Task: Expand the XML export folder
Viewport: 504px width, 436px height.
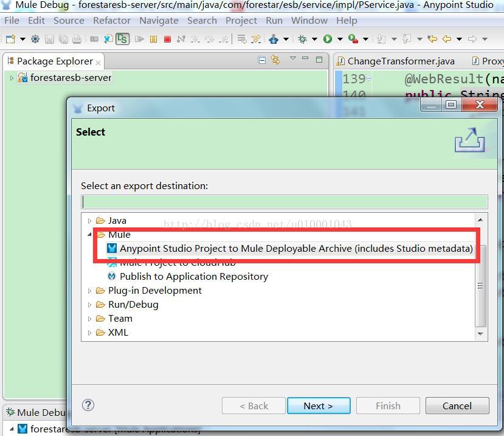Action: point(90,333)
